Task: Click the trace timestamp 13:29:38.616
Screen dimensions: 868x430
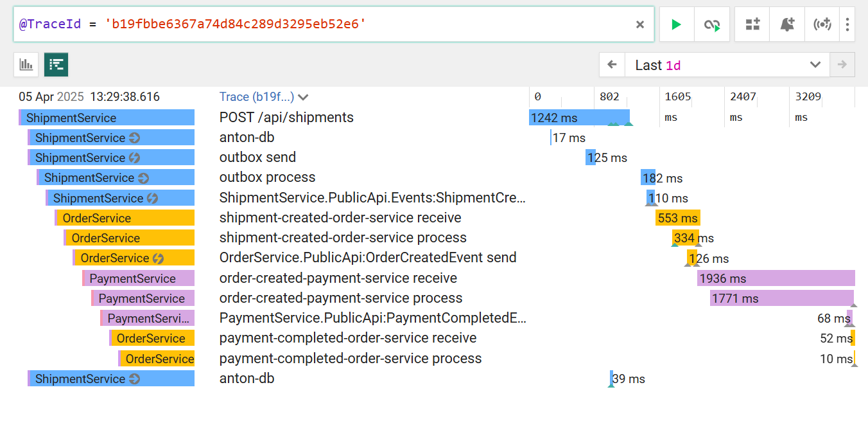Action: point(125,97)
